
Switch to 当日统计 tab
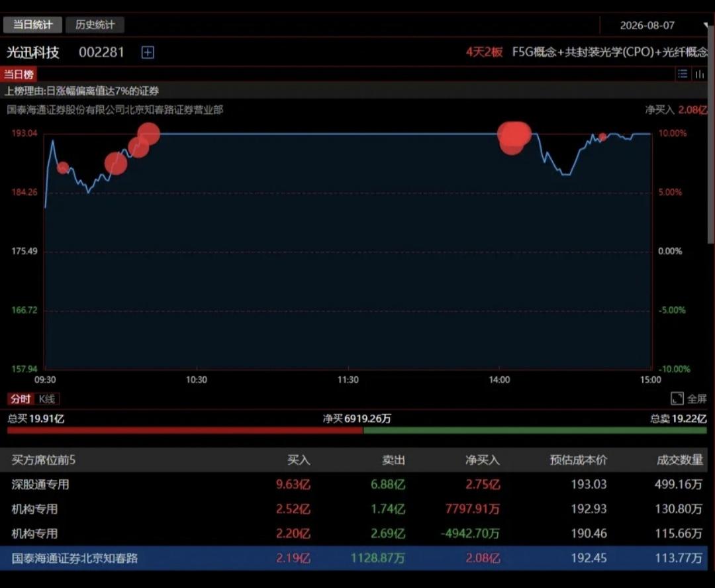(x=32, y=24)
